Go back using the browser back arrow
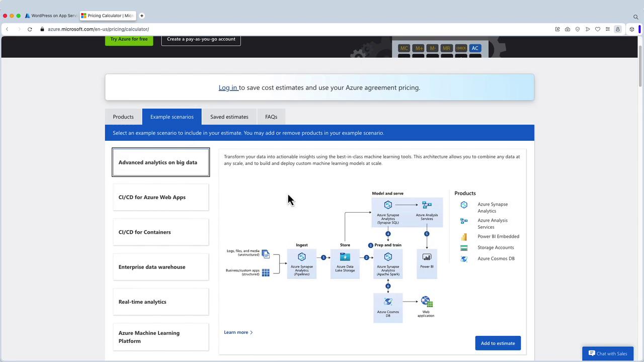 (7, 29)
